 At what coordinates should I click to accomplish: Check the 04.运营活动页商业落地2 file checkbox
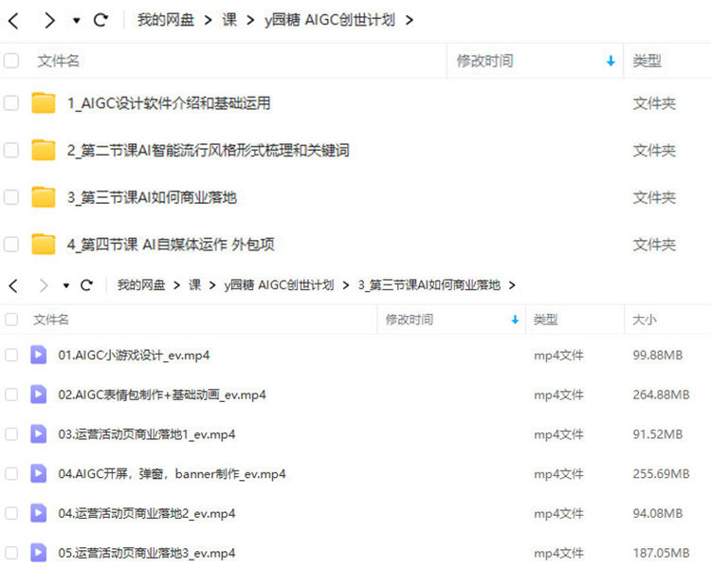(11, 513)
